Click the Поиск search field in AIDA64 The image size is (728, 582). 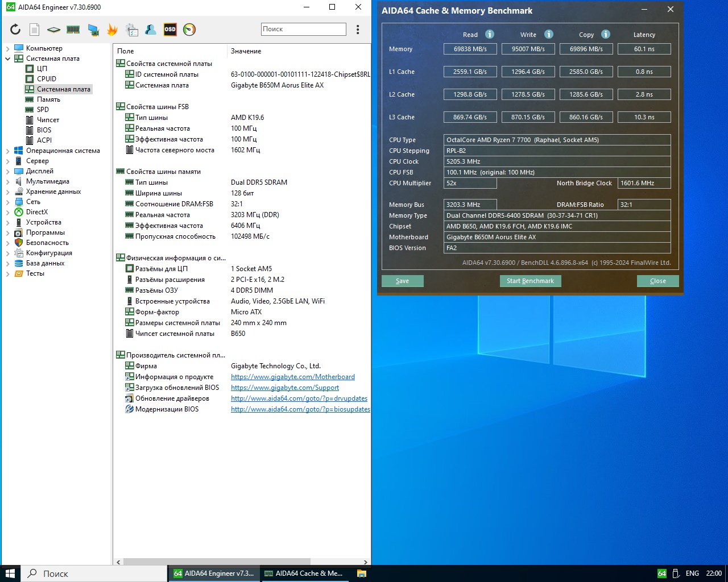pos(304,29)
